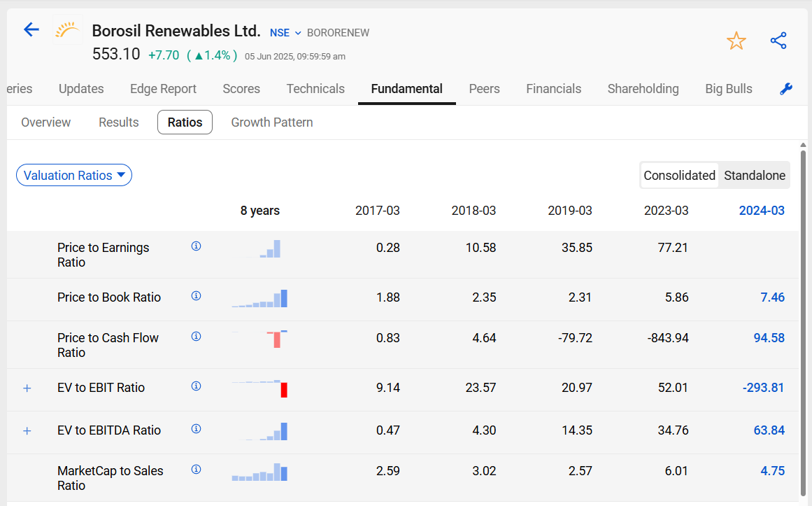812x506 pixels.
Task: Open the wrench tools icon
Action: 786,89
